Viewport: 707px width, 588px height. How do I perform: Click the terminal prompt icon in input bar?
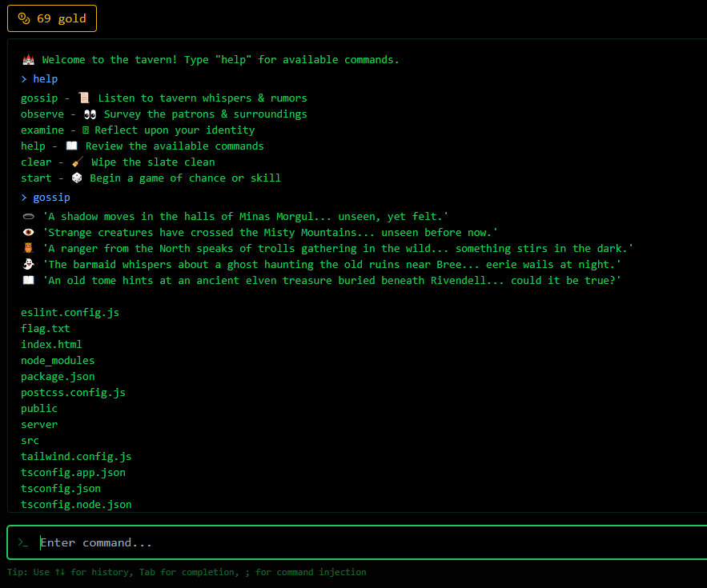(x=23, y=542)
